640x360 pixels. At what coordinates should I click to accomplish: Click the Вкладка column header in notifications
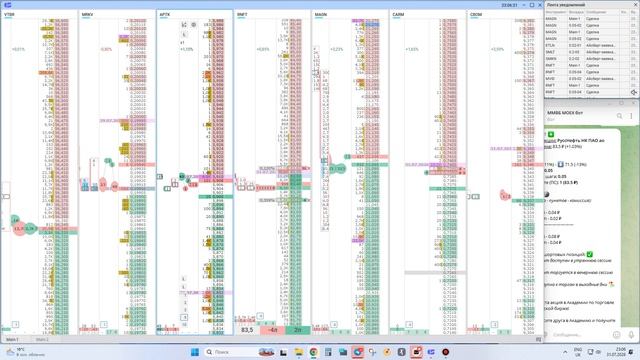(x=576, y=12)
